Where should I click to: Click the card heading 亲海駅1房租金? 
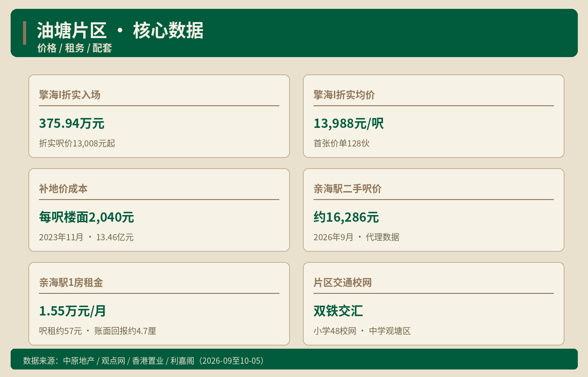tap(71, 282)
